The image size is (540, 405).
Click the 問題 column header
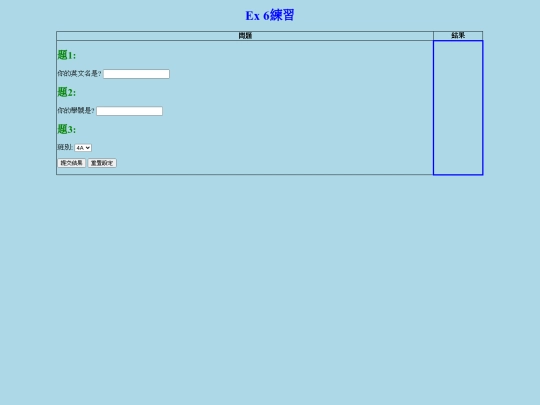coord(245,35)
